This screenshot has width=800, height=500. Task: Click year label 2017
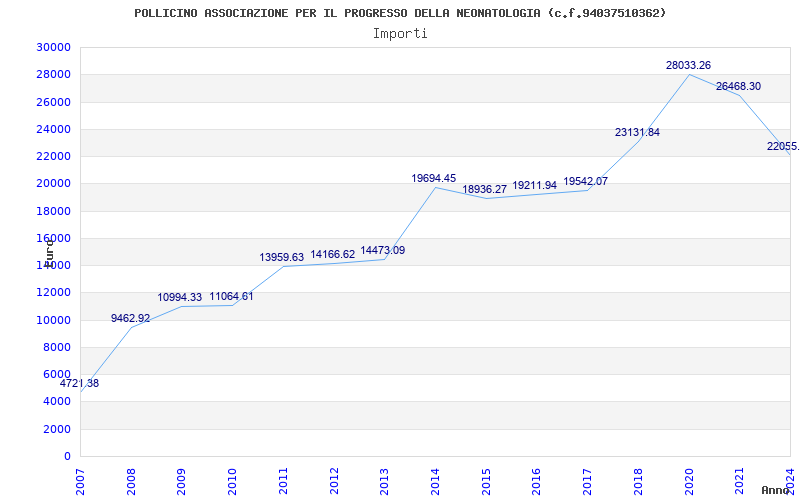(587, 482)
